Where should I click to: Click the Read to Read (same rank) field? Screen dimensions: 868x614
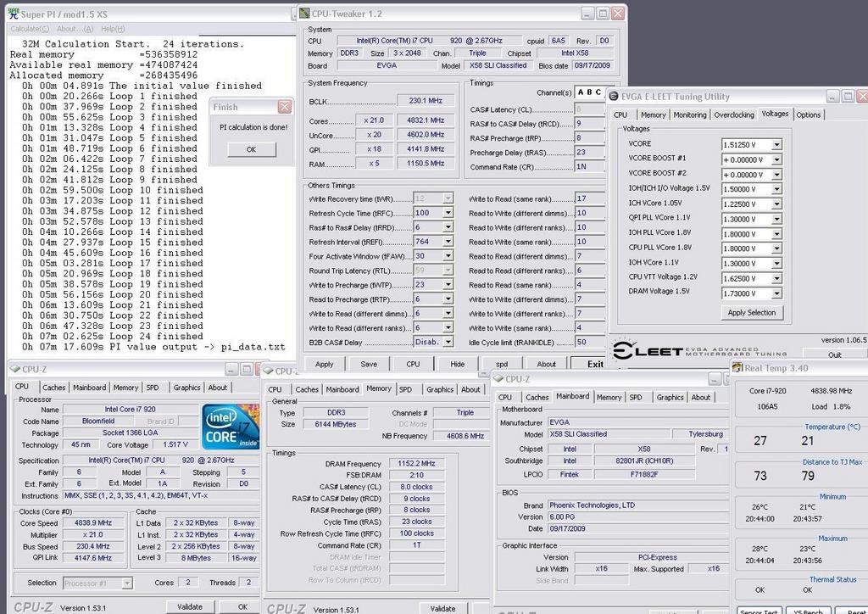(588, 285)
